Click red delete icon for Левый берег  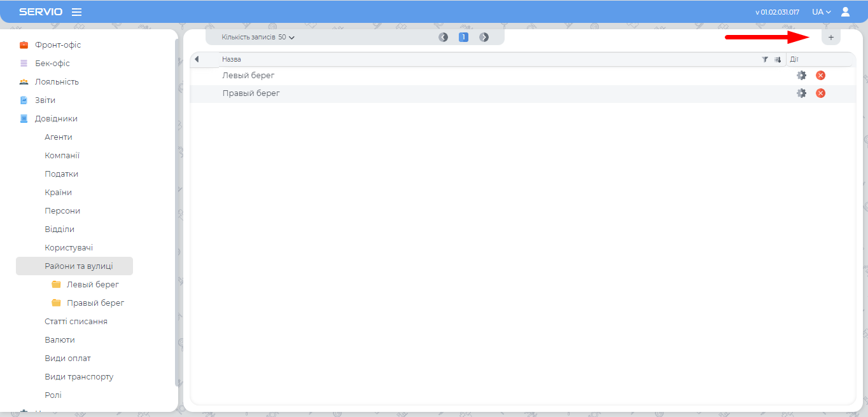click(820, 76)
